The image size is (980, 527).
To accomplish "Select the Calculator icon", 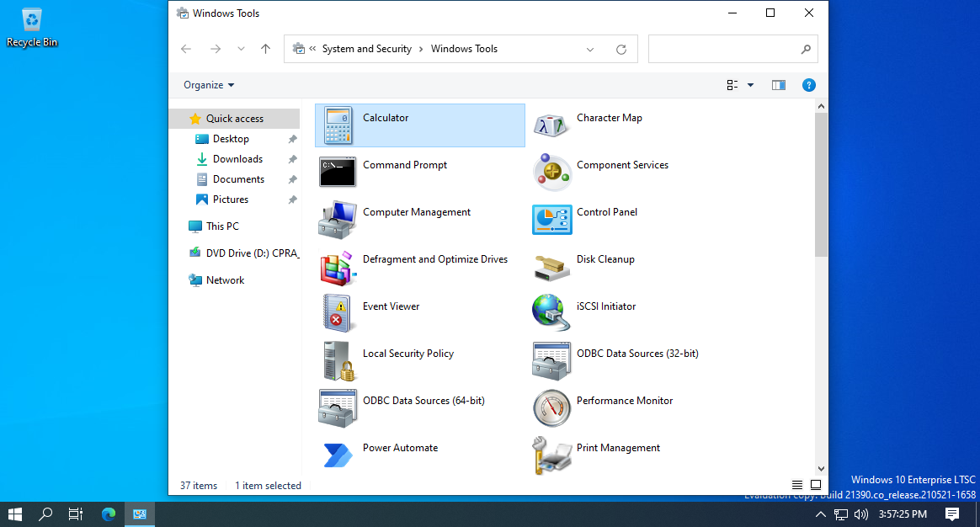I will click(x=338, y=125).
